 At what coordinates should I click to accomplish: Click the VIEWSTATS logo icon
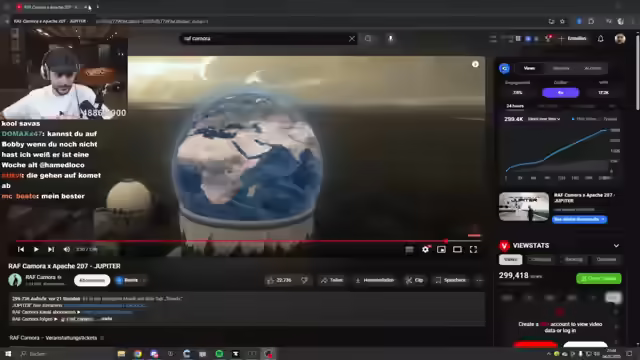[x=504, y=246]
